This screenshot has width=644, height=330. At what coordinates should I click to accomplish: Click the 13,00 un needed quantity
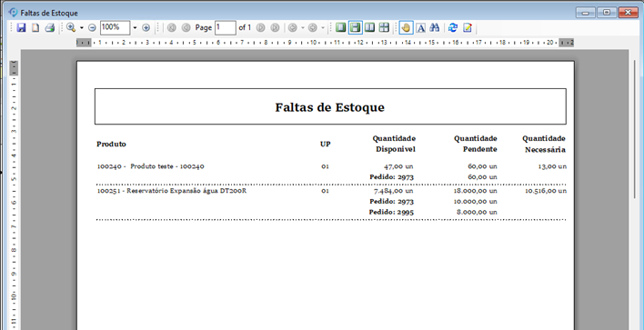552,166
